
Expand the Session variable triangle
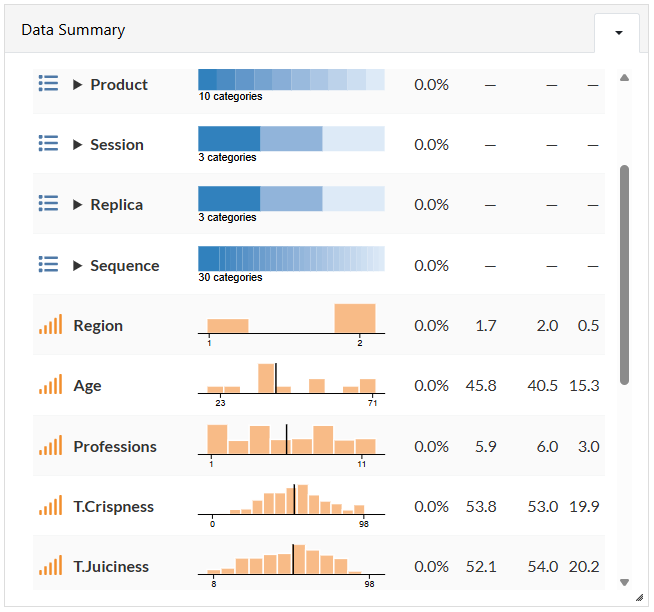pos(77,145)
